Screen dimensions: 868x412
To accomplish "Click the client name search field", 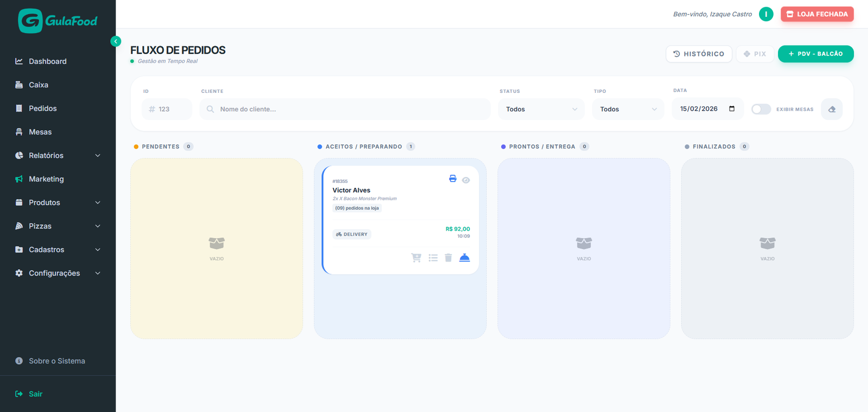I will (x=347, y=109).
